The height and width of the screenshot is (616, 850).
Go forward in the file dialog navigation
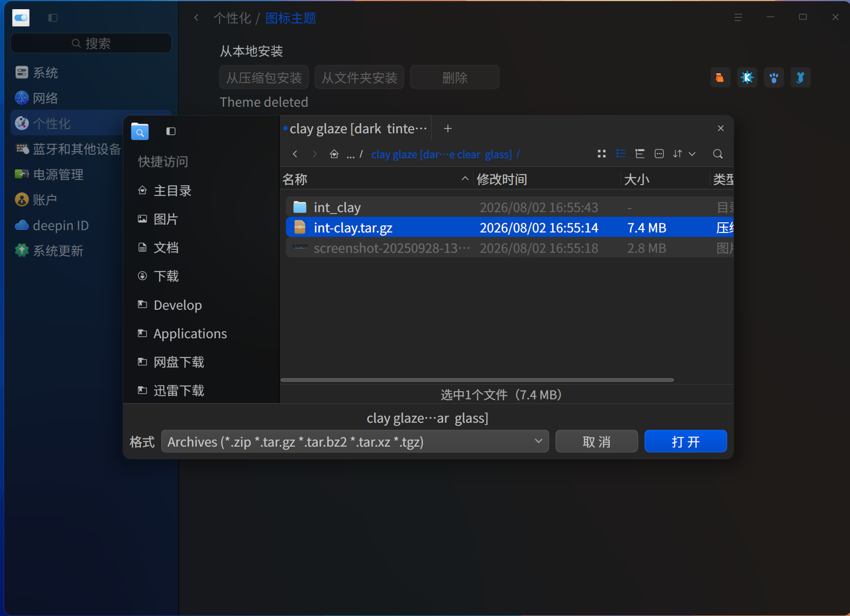point(315,154)
